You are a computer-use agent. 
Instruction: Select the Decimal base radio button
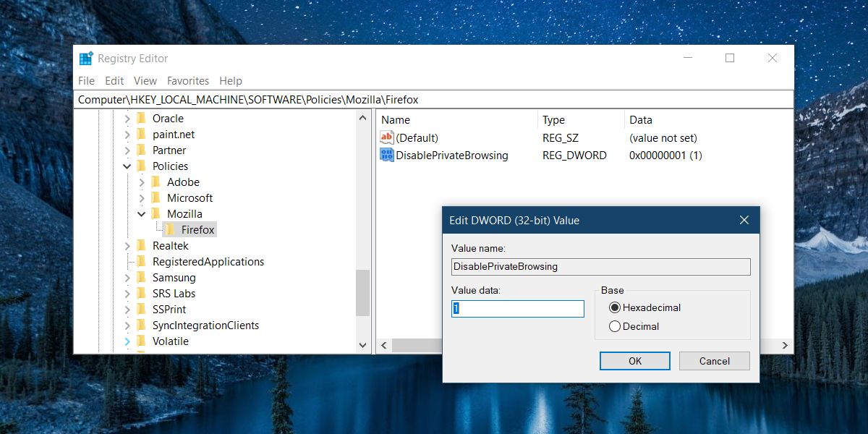(x=615, y=326)
